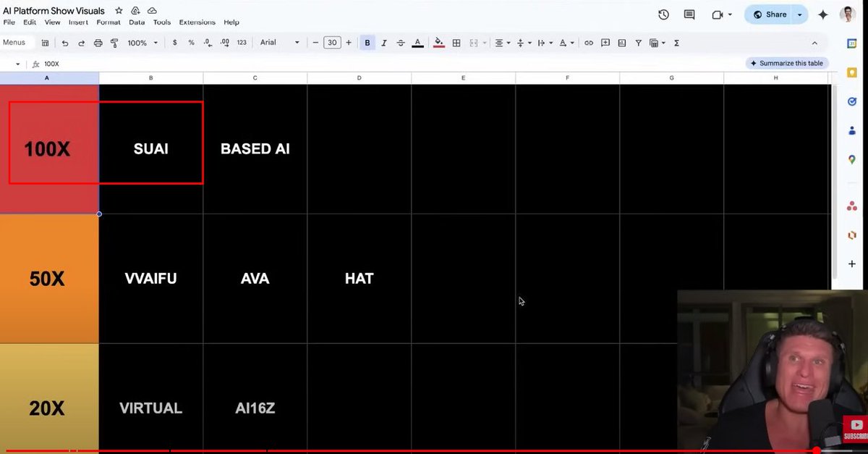Insert a chart

tap(622, 43)
